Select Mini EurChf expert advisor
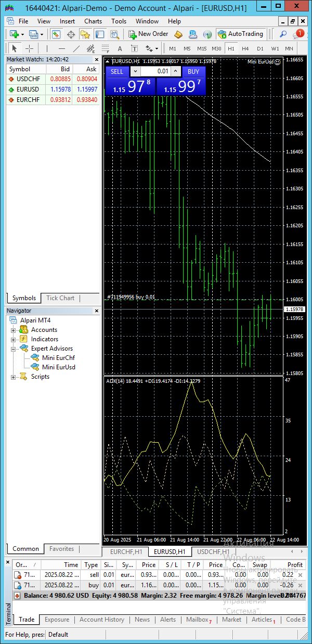 point(58,358)
